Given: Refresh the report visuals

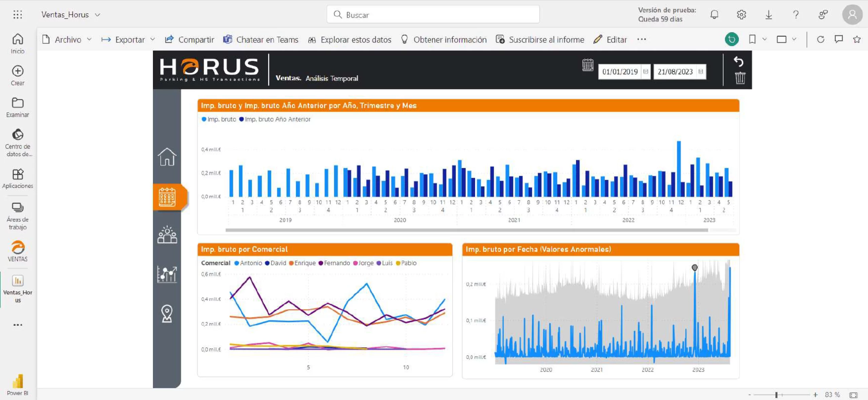Looking at the screenshot, I should 821,39.
